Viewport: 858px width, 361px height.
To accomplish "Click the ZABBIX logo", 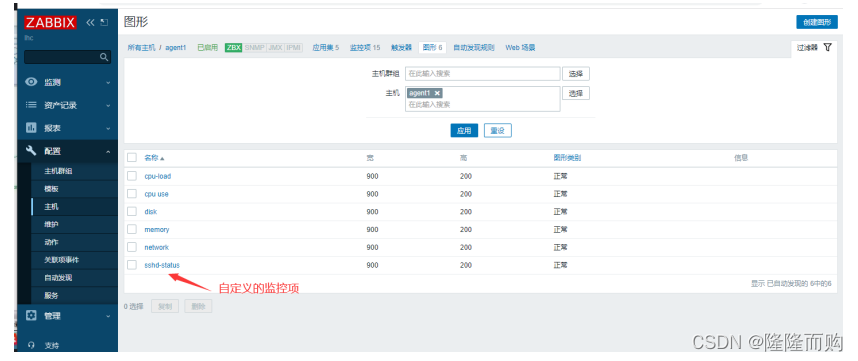I will pos(50,22).
